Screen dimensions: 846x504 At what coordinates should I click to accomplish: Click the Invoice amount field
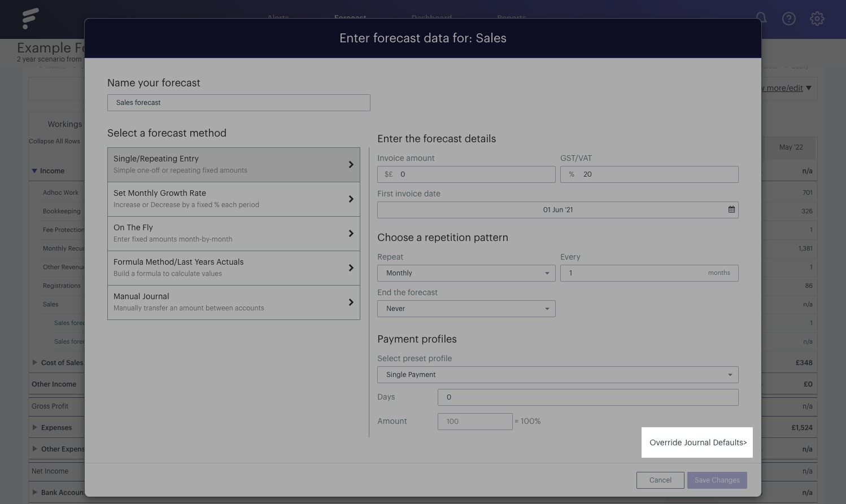coord(466,174)
